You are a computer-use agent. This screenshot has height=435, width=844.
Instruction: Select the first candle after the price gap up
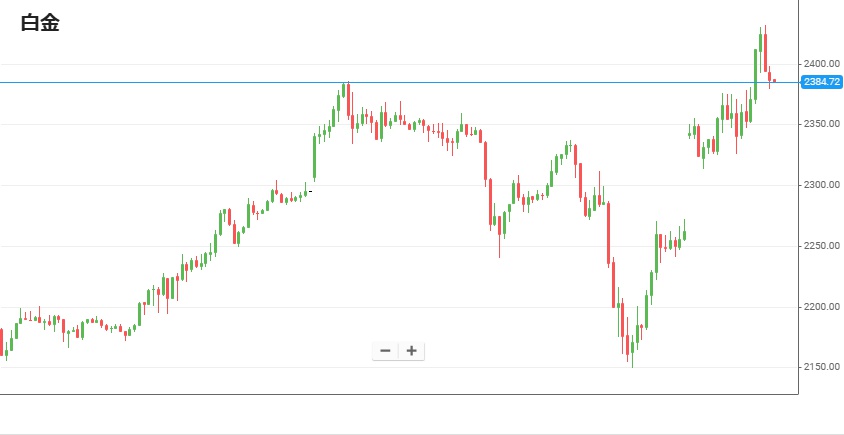pyautogui.click(x=689, y=133)
